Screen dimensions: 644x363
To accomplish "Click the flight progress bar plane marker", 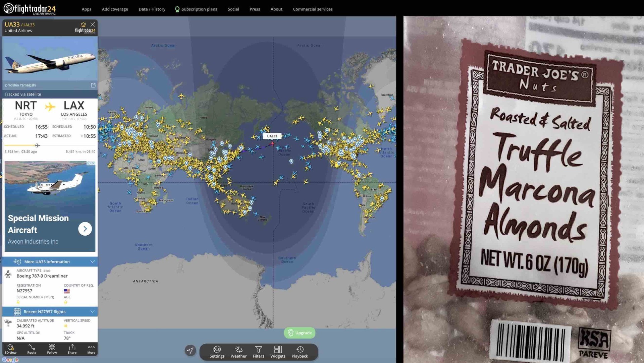I will (37, 145).
